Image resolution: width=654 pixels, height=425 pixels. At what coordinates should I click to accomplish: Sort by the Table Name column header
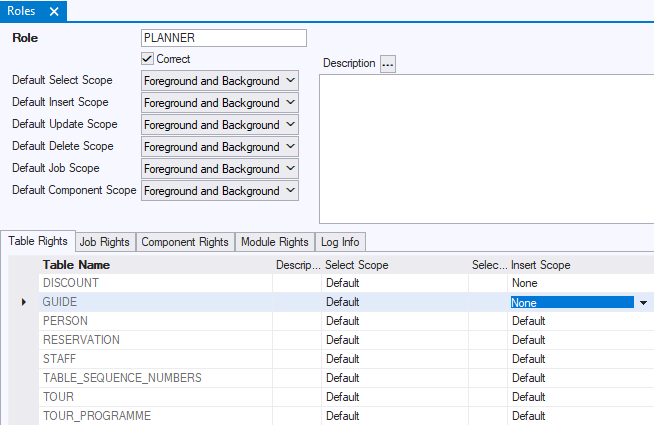tap(76, 265)
